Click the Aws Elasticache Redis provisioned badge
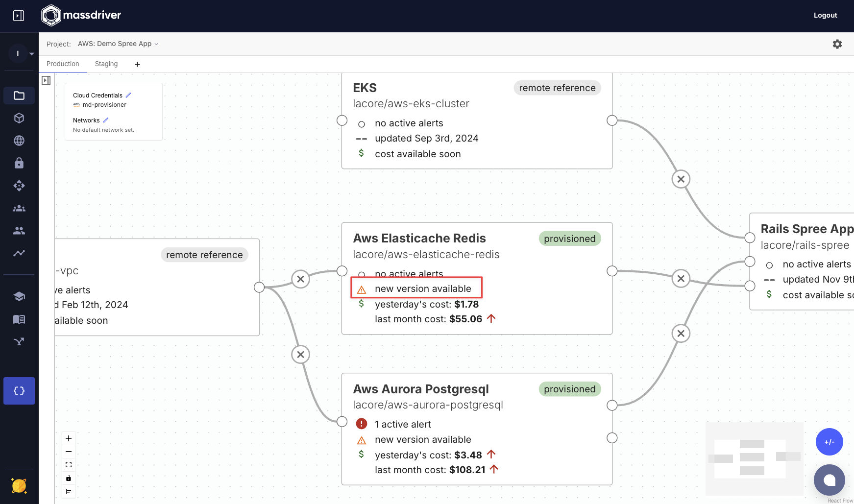 coord(570,239)
